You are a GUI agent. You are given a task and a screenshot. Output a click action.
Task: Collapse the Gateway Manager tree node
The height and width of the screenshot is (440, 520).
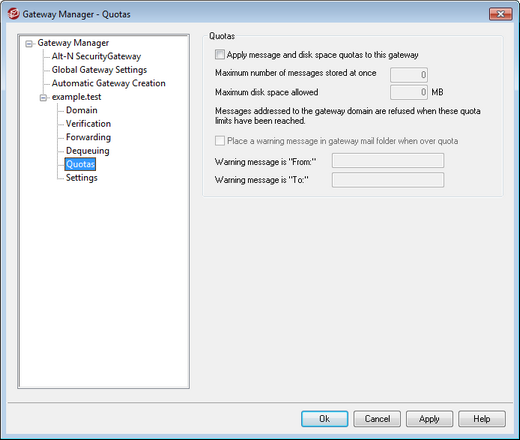tap(29, 44)
